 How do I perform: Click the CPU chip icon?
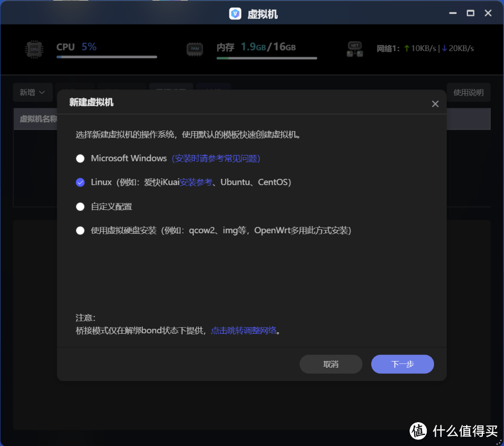[x=34, y=49]
